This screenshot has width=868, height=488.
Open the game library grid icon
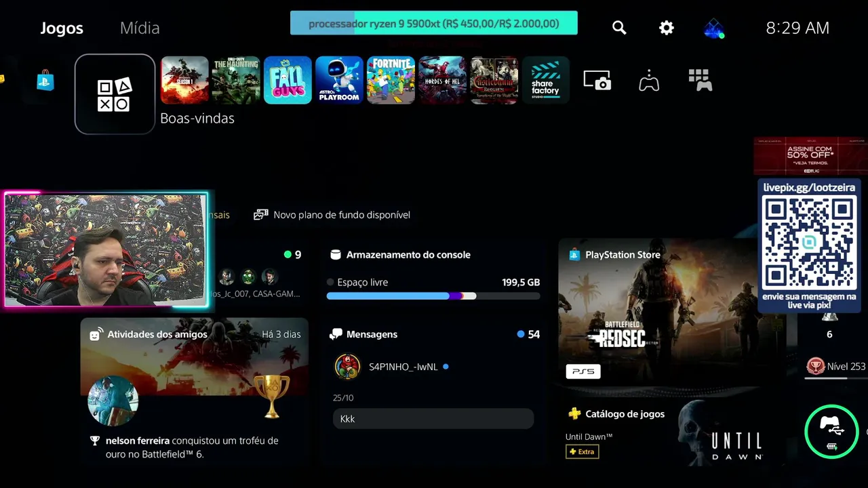(700, 80)
